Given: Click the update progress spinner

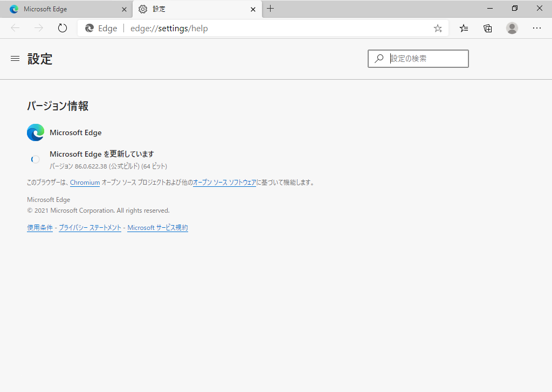Looking at the screenshot, I should pos(35,159).
